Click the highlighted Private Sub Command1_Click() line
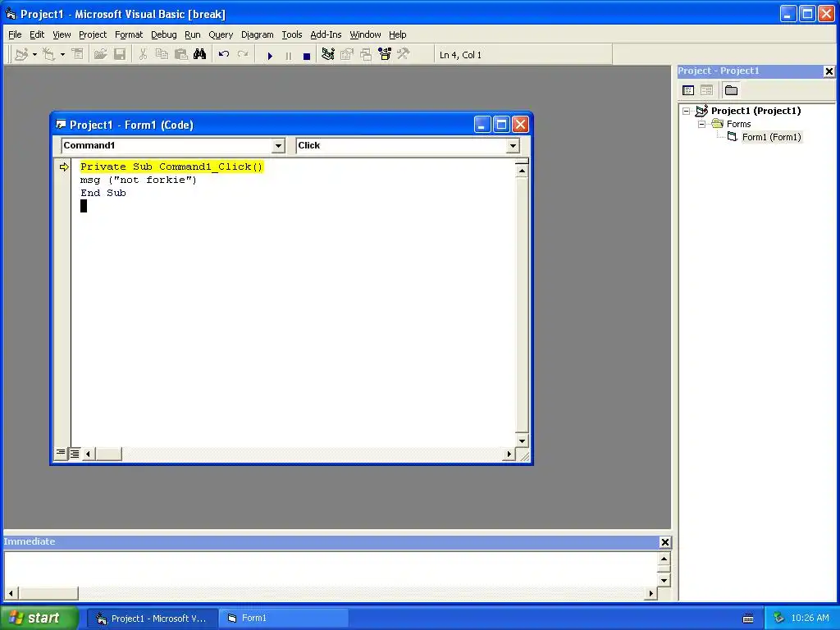 click(x=171, y=167)
